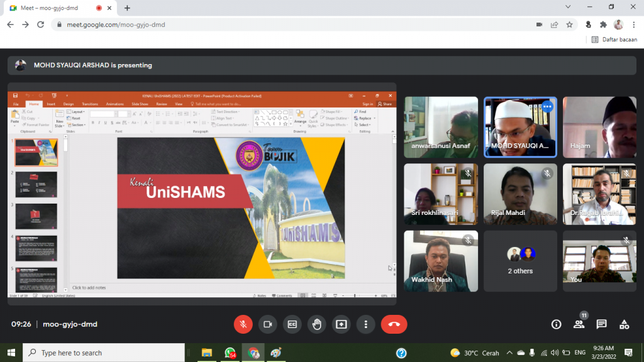Open Daftar bacaan reading list
This screenshot has width=644, height=362.
coord(614,40)
